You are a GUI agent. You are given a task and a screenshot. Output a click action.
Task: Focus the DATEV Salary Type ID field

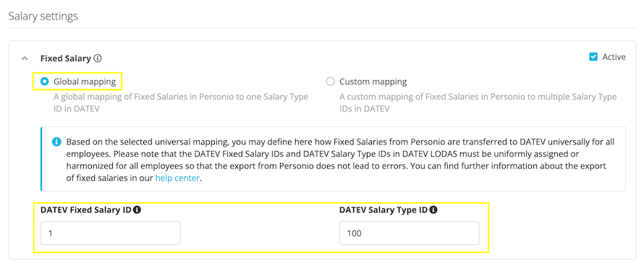(x=409, y=233)
